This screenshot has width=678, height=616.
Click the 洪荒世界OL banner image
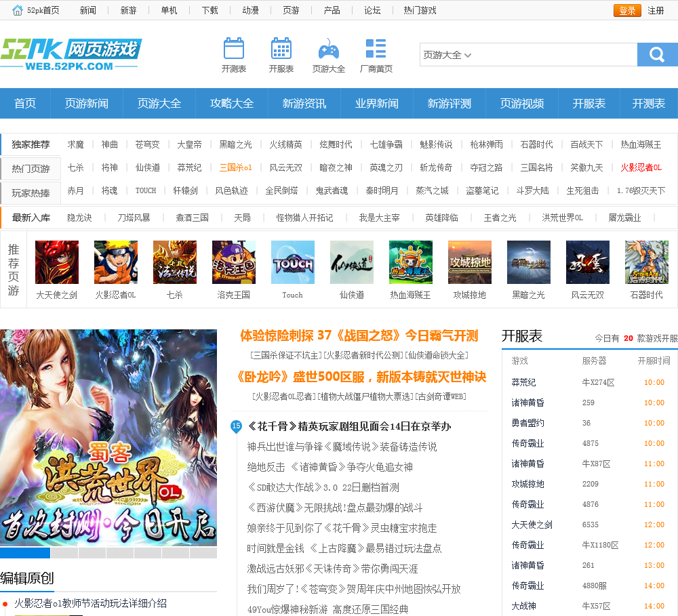click(108, 438)
